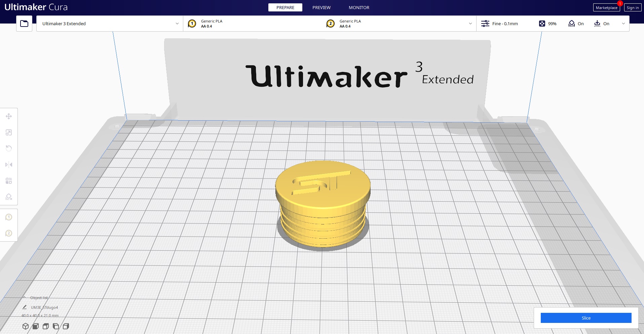Select the Rotate tool in left toolbar
The width and height of the screenshot is (644, 334).
click(9, 149)
